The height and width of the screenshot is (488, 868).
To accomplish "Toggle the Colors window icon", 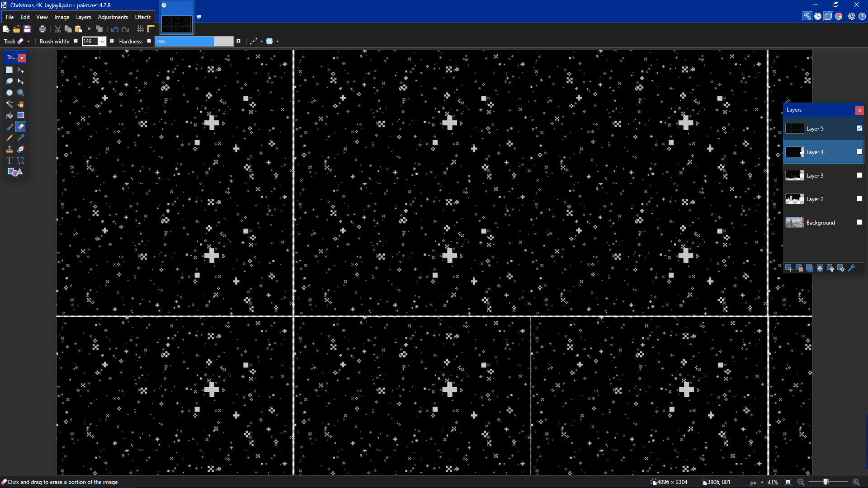I will [x=839, y=16].
